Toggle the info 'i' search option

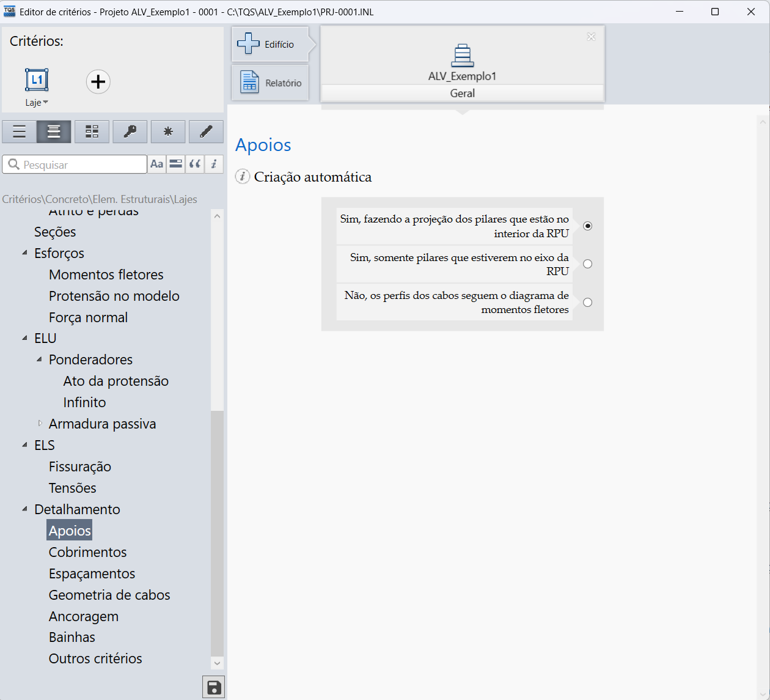pos(214,164)
